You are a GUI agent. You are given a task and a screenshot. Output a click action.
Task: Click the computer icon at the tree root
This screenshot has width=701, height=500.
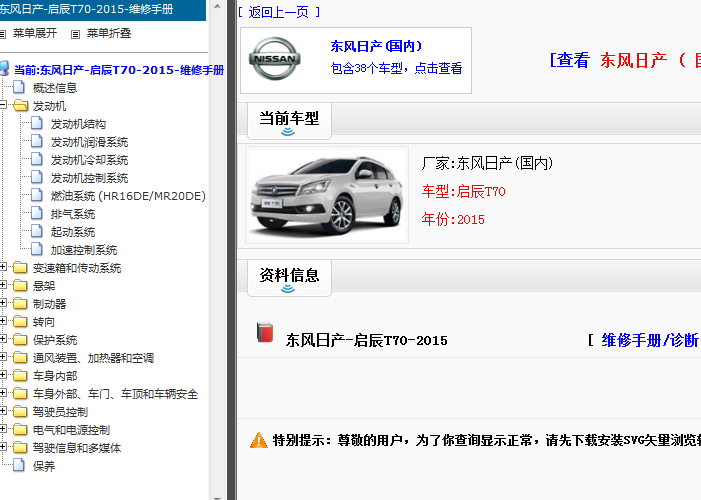point(4,68)
